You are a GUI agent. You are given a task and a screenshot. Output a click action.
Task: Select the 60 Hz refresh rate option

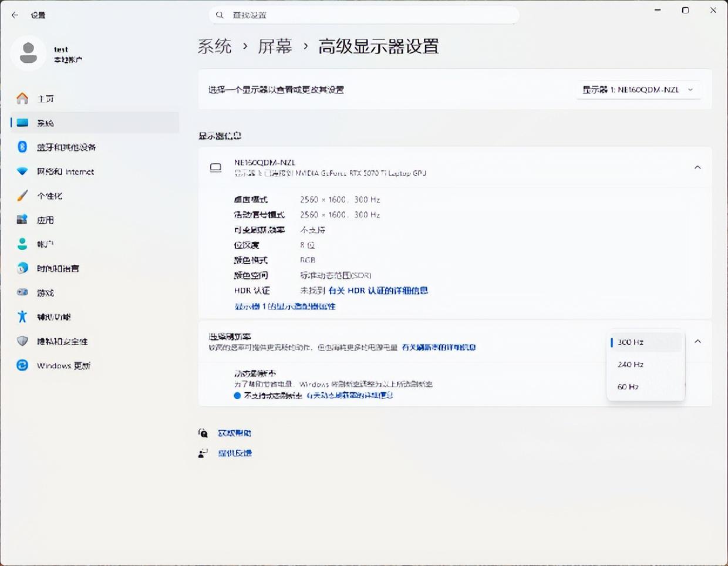tap(628, 387)
